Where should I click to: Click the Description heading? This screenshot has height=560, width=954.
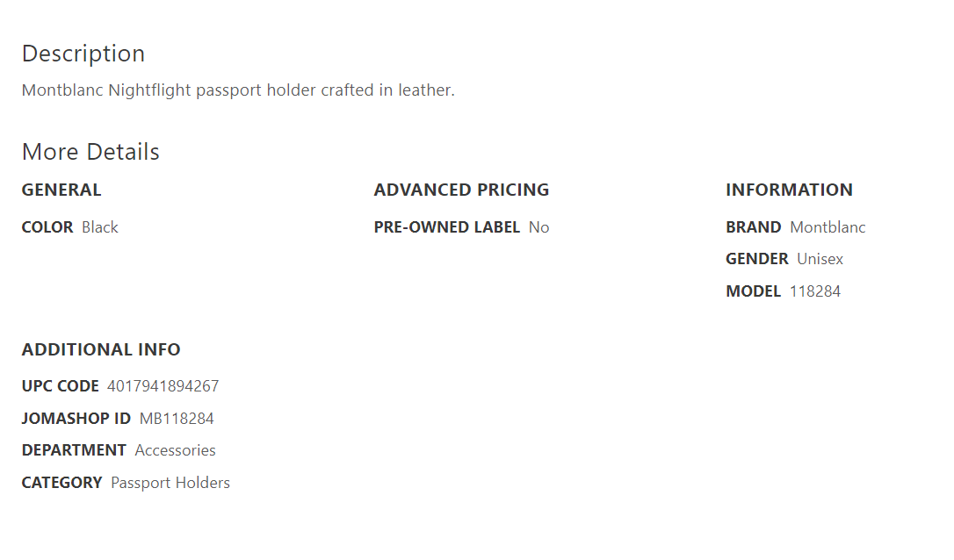(x=83, y=54)
